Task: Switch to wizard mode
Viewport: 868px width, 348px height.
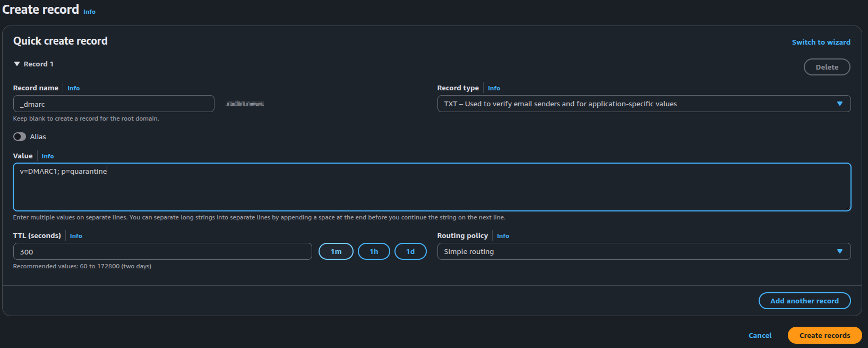Action: pyautogui.click(x=821, y=42)
